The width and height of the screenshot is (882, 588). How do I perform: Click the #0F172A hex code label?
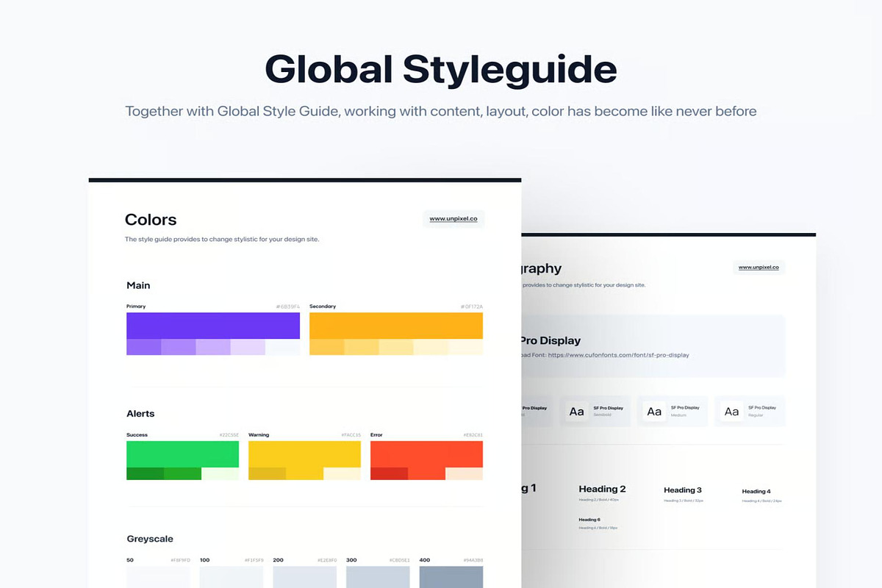(472, 306)
